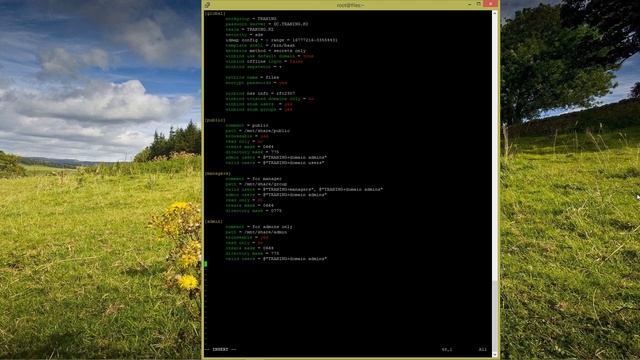Close the PuTTY terminal window
640x360 pixels.
tap(491, 4)
